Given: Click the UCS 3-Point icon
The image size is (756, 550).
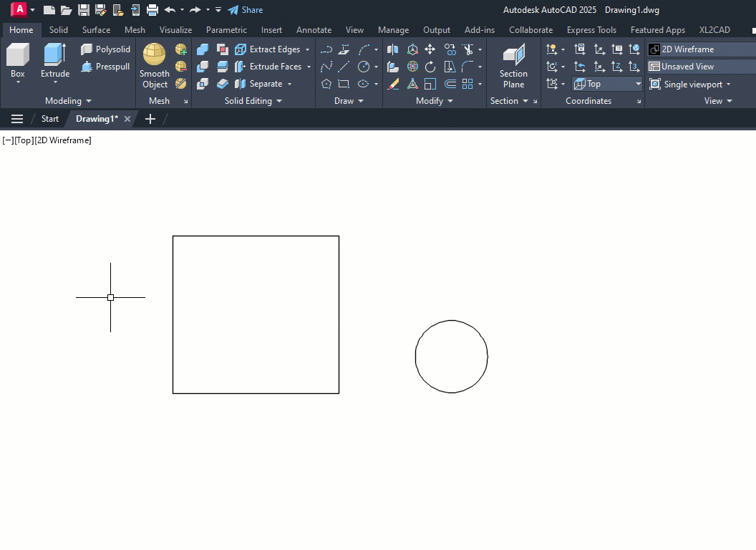Looking at the screenshot, I should [x=634, y=67].
